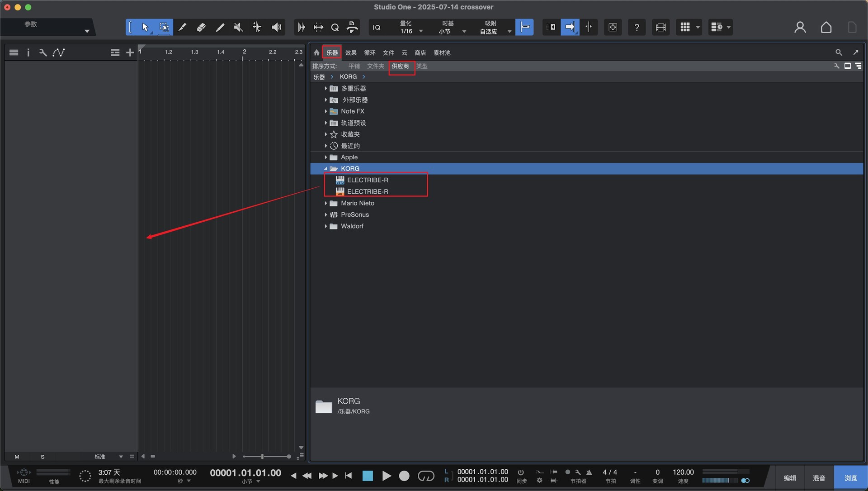This screenshot has height=491, width=868.
Task: Start playback with Play button
Action: pos(386,476)
